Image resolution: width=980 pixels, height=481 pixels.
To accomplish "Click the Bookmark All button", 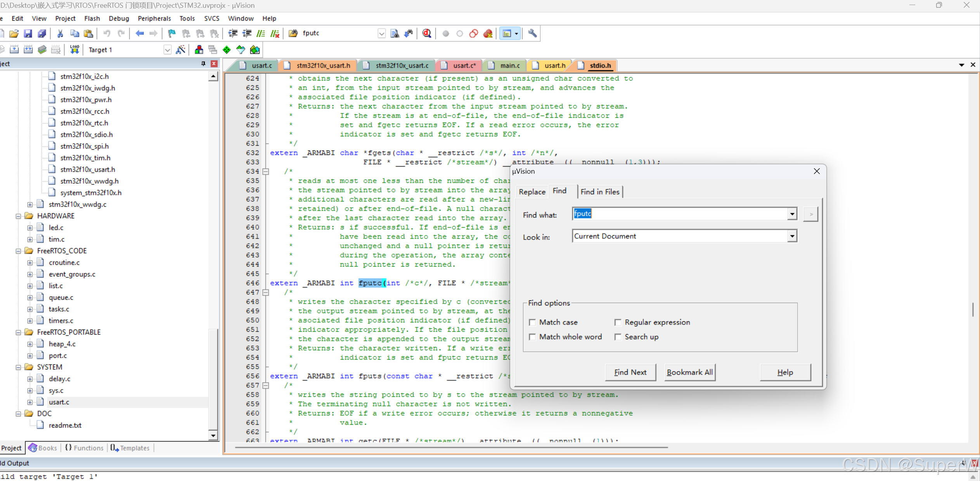I will (689, 372).
